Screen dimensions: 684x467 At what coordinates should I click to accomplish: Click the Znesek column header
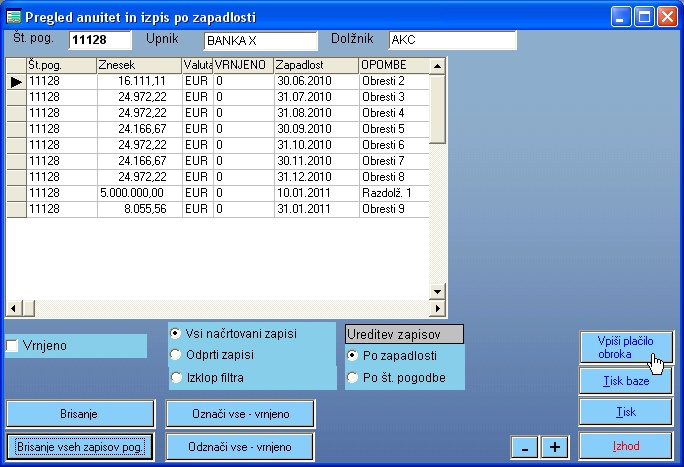(139, 65)
